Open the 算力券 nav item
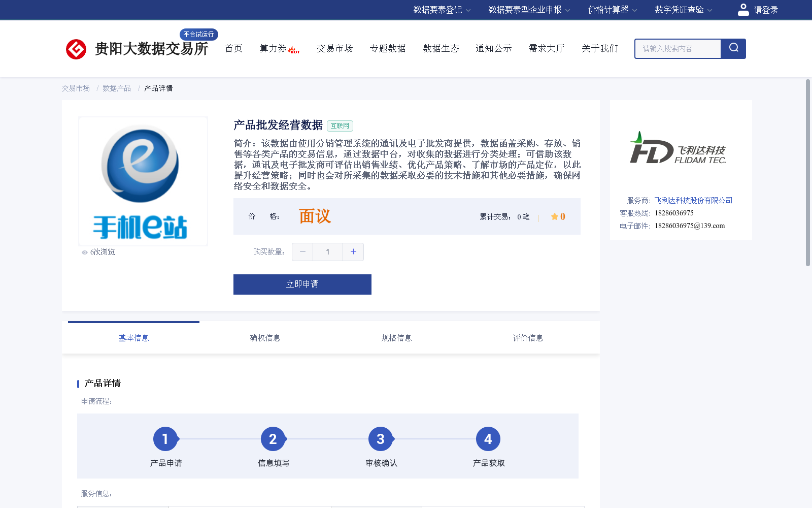This screenshot has width=812, height=508. 273,48
